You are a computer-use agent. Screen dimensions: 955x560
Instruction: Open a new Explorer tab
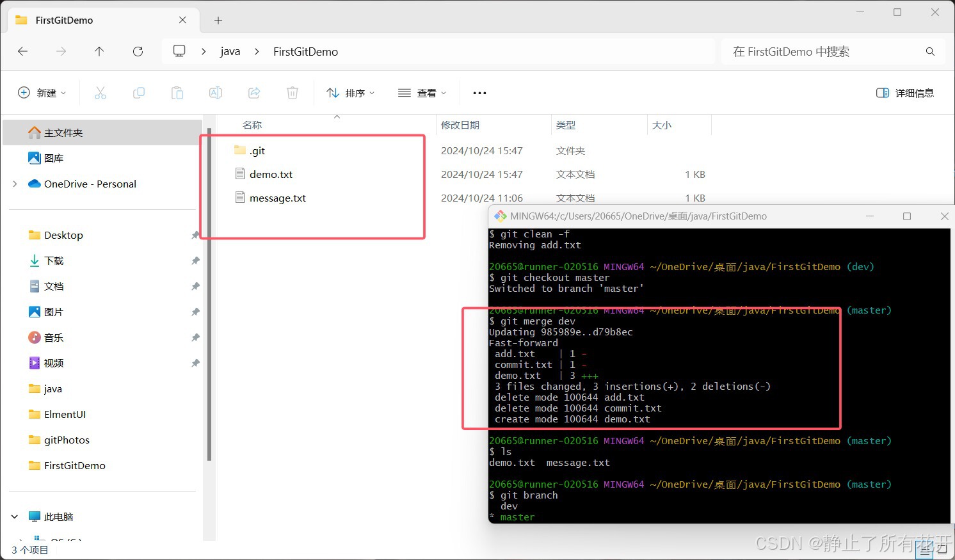218,20
